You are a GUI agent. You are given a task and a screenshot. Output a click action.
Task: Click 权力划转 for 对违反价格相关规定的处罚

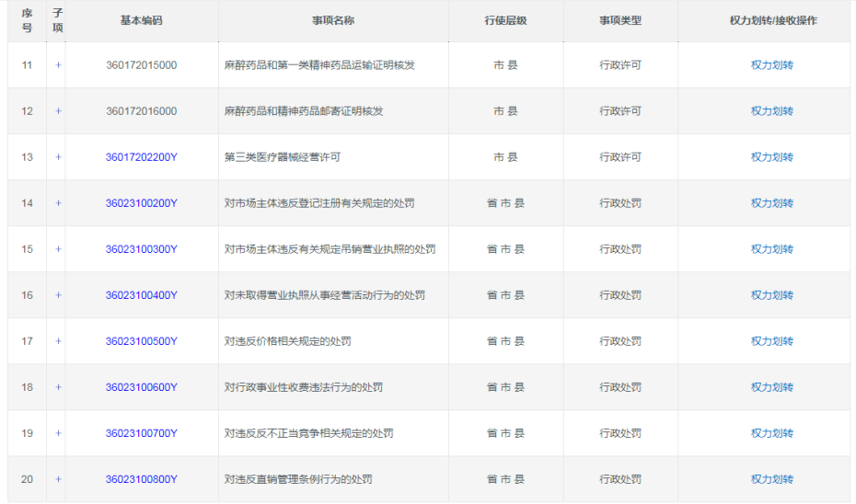tap(771, 341)
